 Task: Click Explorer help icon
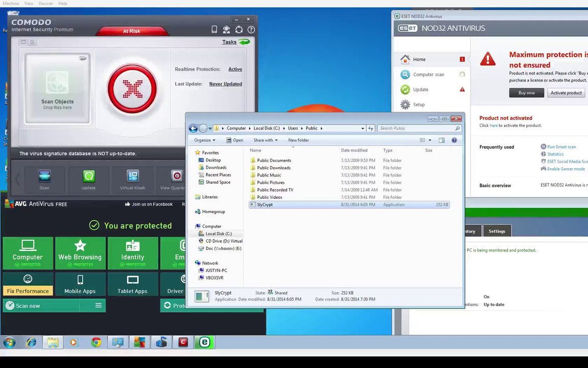(x=454, y=140)
